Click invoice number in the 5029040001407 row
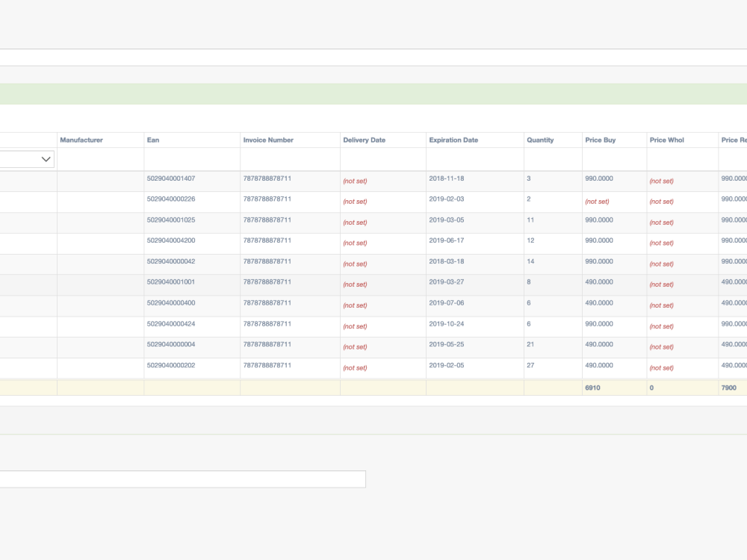The height and width of the screenshot is (560, 747). 267,178
